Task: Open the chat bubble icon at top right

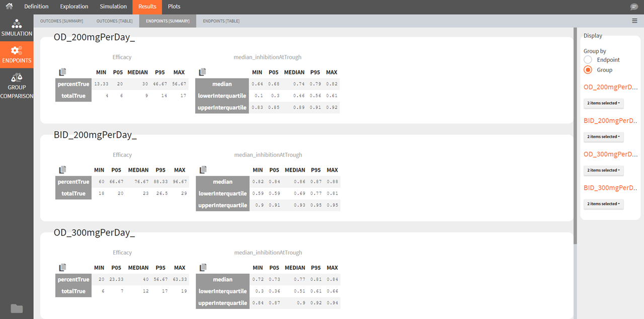Action: 634,7
